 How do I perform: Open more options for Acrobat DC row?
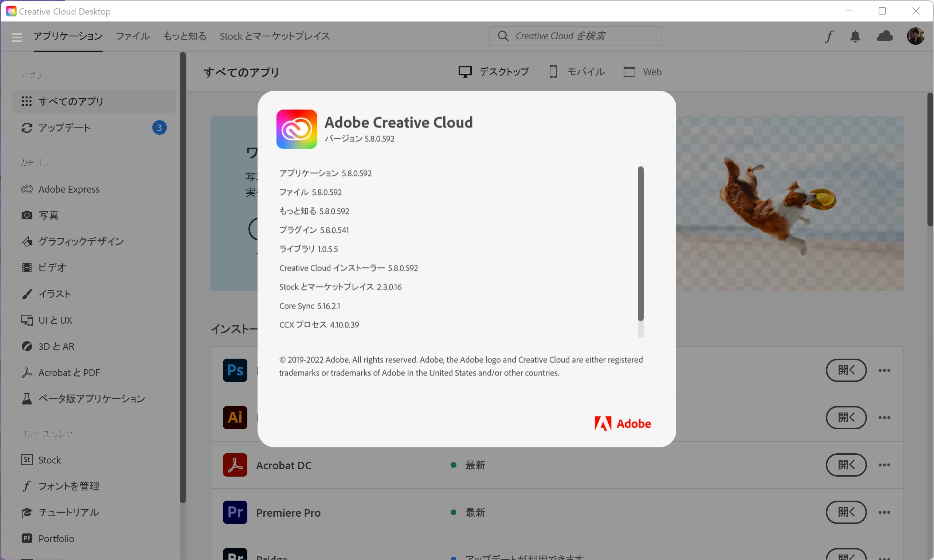(884, 465)
